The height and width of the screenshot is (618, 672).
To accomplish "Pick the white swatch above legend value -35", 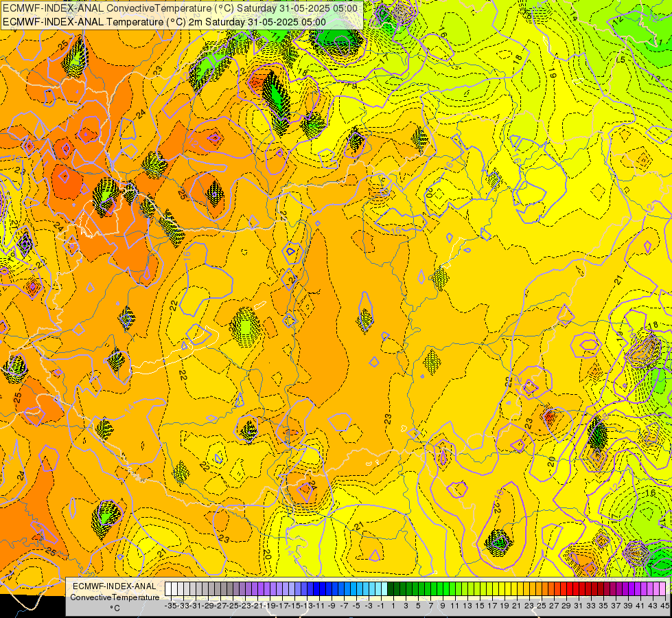I will tap(168, 589).
